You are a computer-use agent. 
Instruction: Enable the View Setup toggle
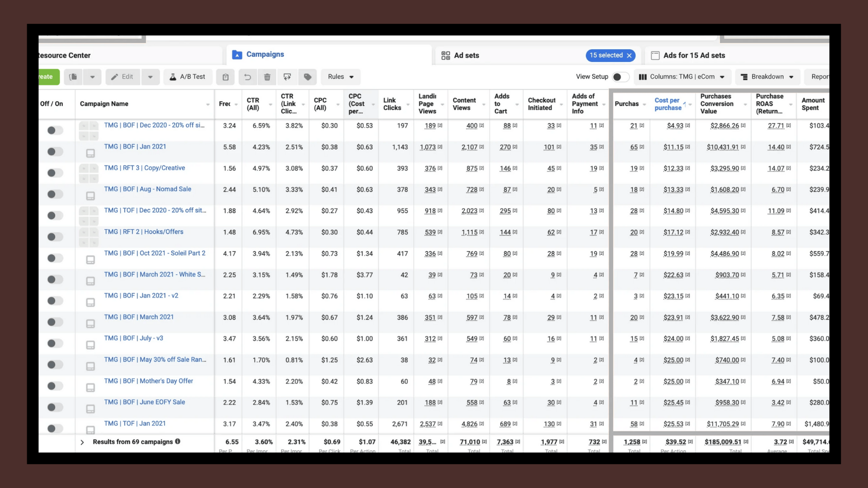tap(620, 77)
